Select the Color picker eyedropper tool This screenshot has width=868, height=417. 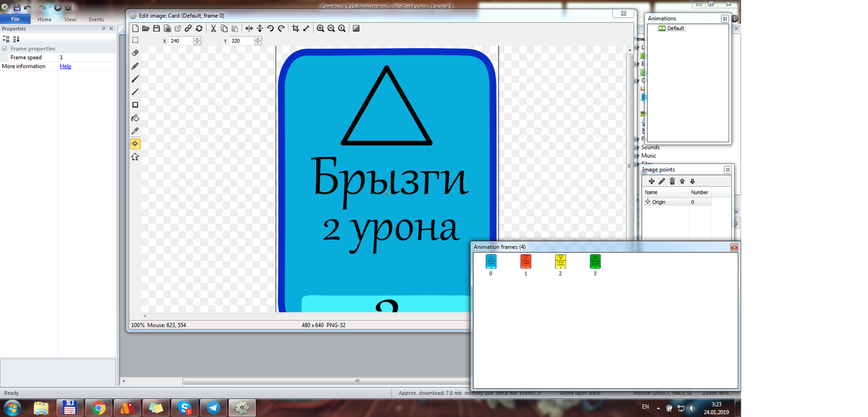[x=135, y=131]
